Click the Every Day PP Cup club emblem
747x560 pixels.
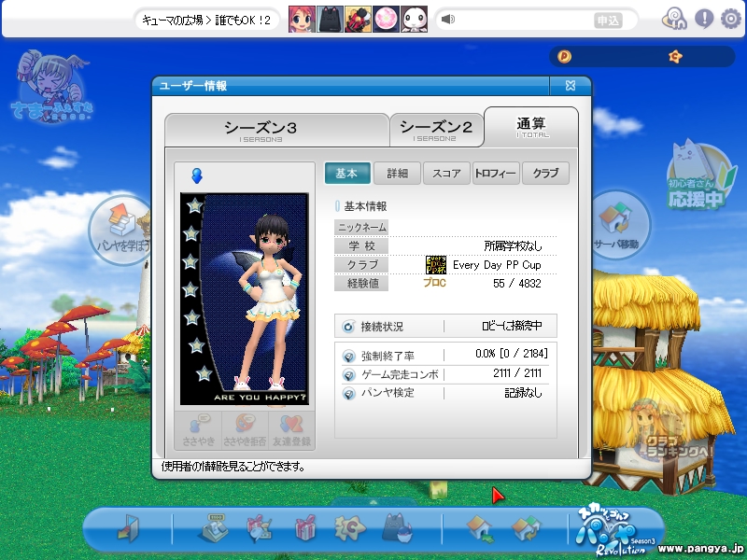pyautogui.click(x=435, y=265)
